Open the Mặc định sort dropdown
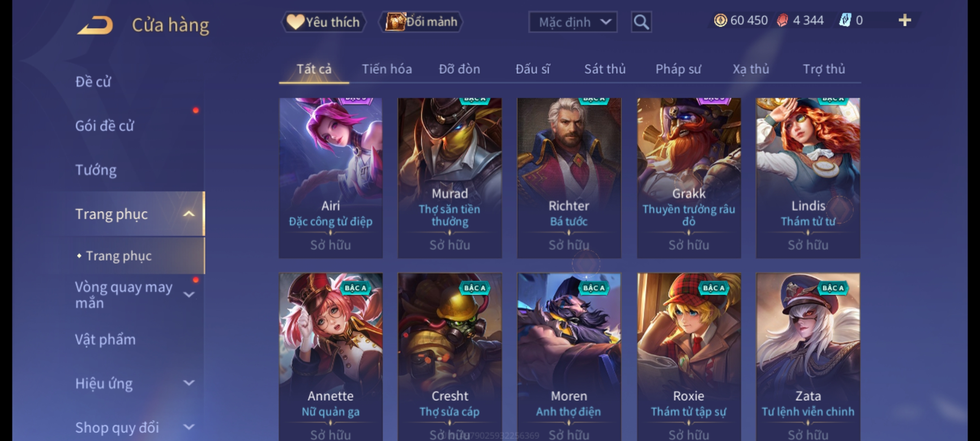The width and height of the screenshot is (980, 441). [x=573, y=22]
